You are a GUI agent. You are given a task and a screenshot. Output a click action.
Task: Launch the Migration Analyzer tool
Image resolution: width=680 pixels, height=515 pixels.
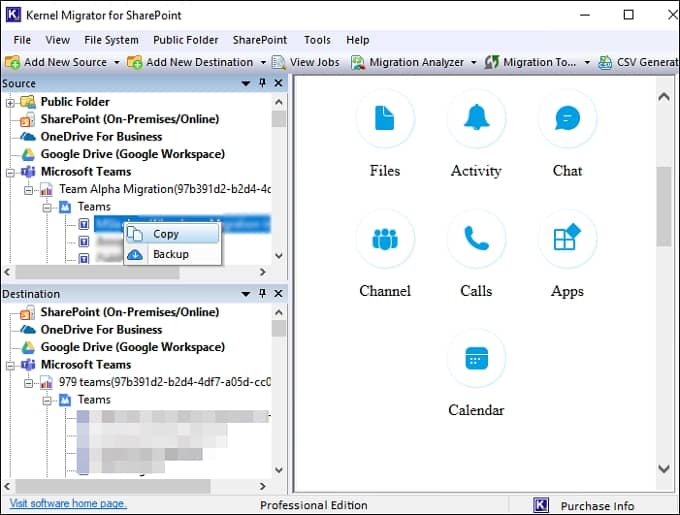pyautogui.click(x=408, y=62)
